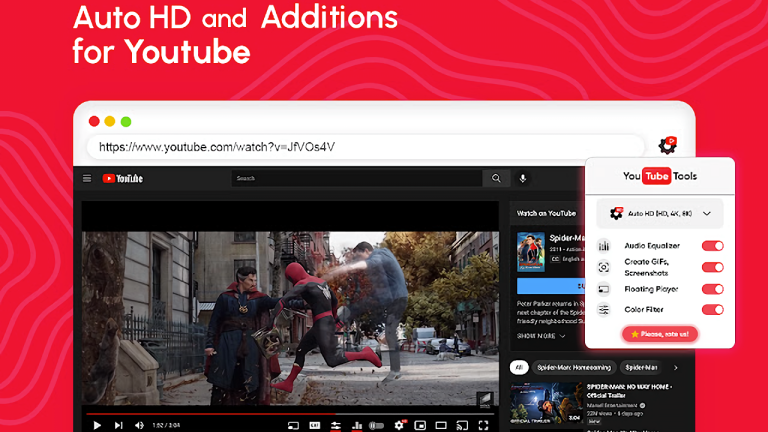Enter fullscreen mode
Viewport: 768px width, 432px height.
coord(483,425)
